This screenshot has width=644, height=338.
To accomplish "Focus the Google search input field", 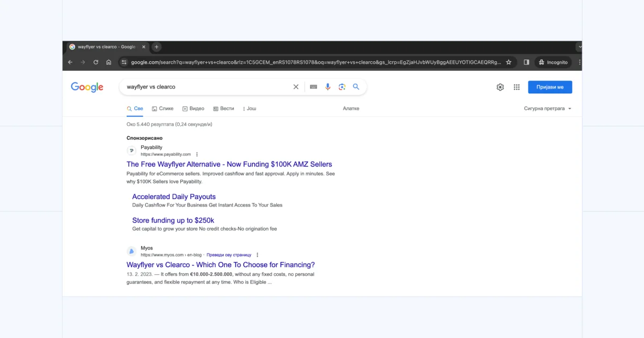I will [x=207, y=87].
